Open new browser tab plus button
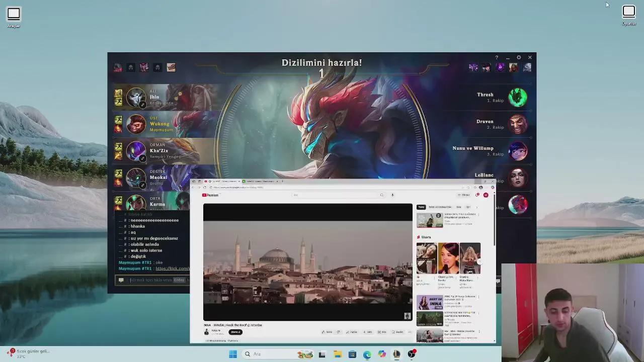644x362 pixels. coord(282,182)
